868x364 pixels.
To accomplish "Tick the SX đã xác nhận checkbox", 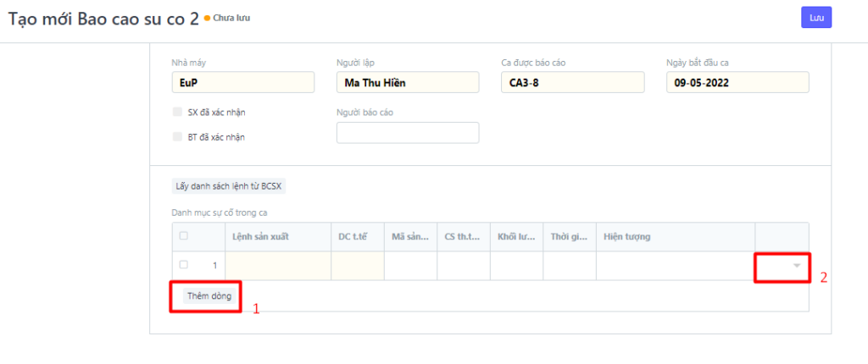I will (x=177, y=112).
